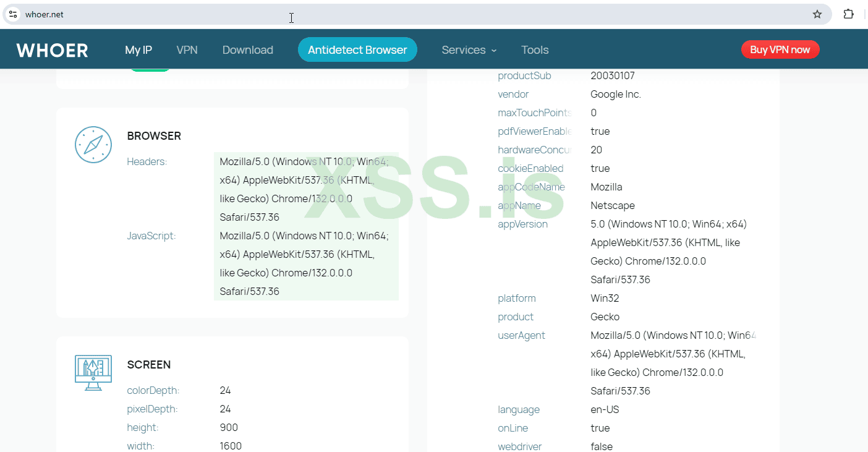Select the vendor value Google Inc.
The height and width of the screenshot is (452, 868).
(616, 94)
